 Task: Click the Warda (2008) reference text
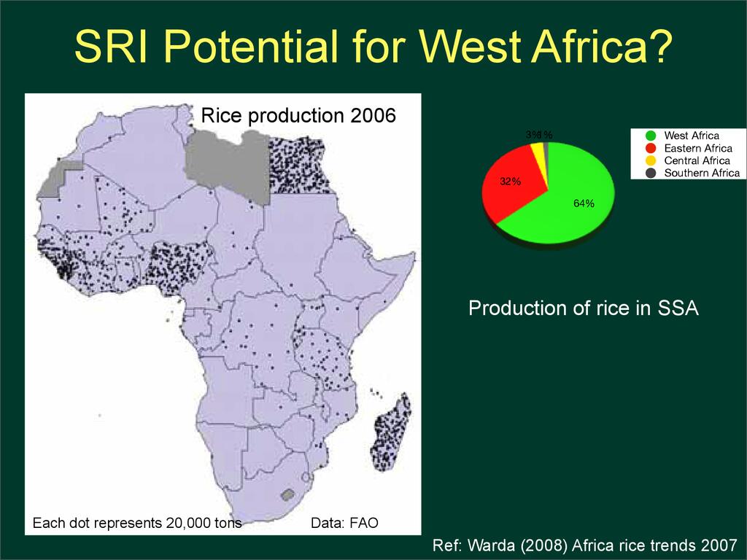coord(584,545)
